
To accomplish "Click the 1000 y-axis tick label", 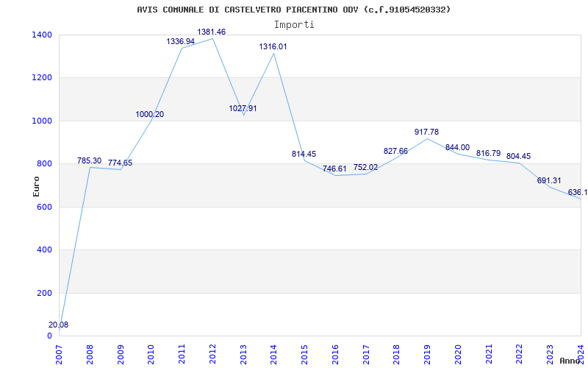I will click(43, 121).
